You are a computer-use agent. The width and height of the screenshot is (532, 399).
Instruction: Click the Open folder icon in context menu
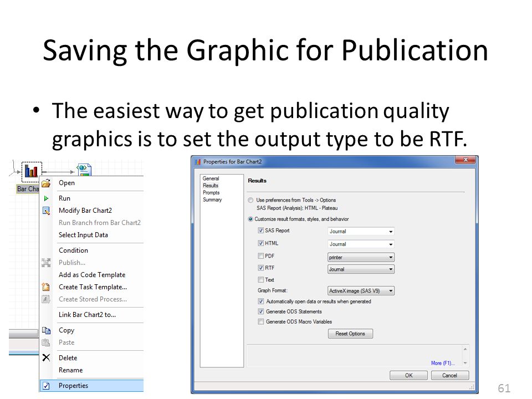click(46, 183)
